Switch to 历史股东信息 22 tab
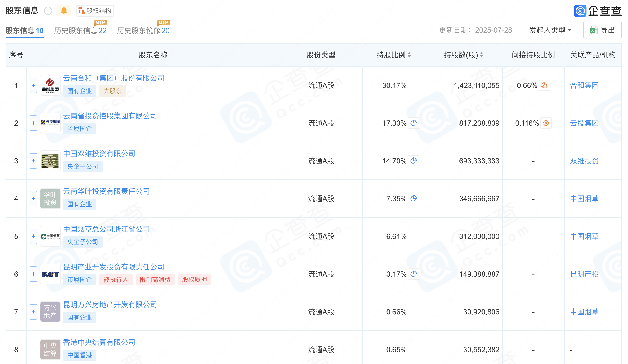Viewport: 628px width, 364px height. [80, 31]
